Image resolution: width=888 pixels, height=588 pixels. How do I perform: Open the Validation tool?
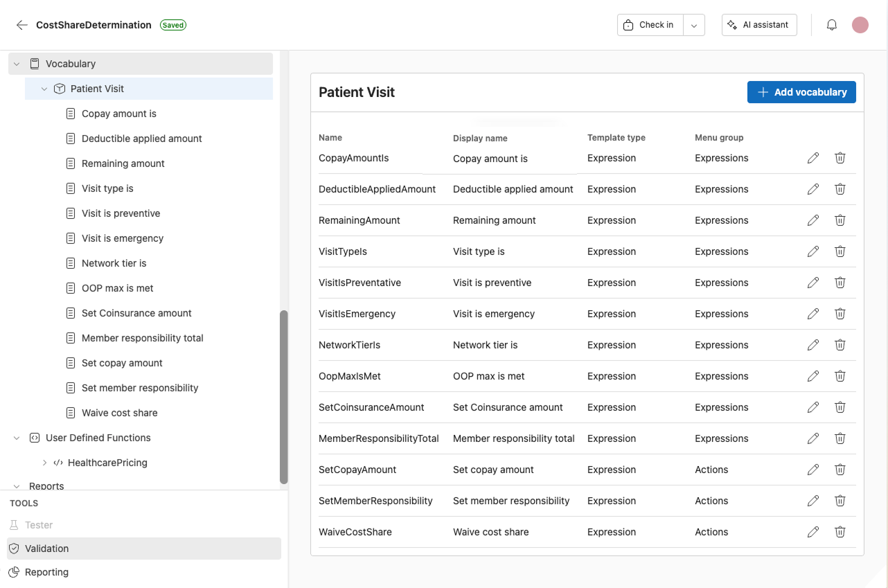pos(144,549)
